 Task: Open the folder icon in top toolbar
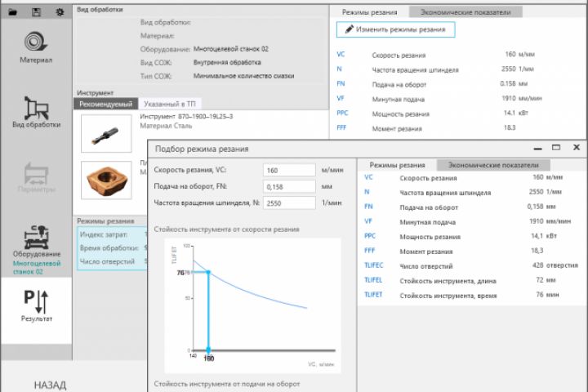13,12
